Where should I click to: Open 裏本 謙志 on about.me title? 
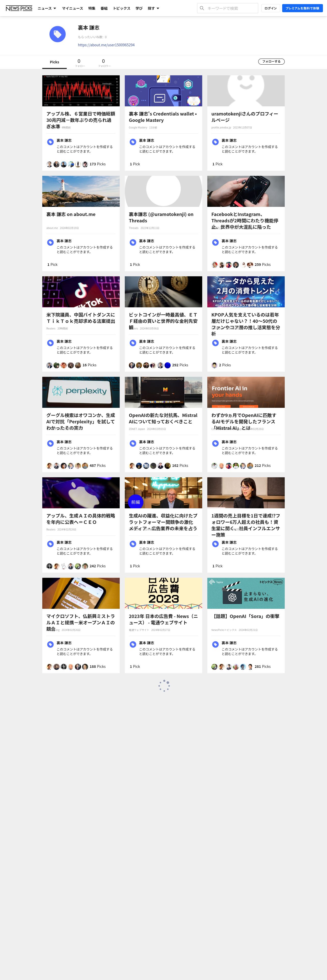click(x=71, y=214)
